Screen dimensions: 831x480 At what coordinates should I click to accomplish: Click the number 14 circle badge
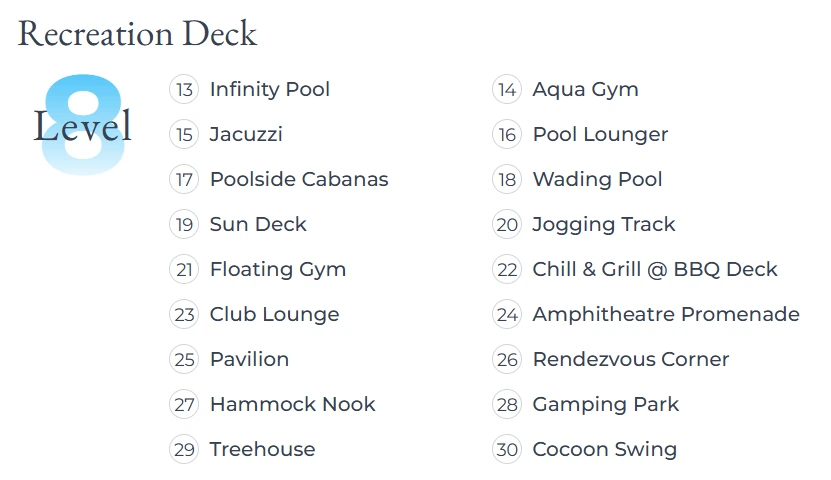(507, 90)
